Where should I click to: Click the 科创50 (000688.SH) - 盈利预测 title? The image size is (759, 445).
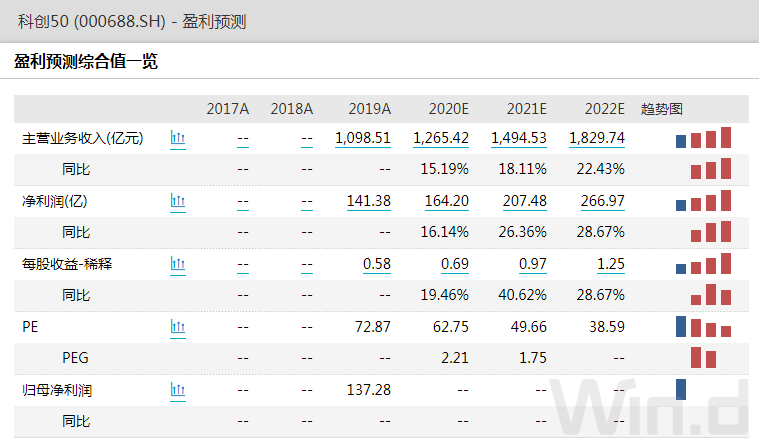tap(132, 22)
